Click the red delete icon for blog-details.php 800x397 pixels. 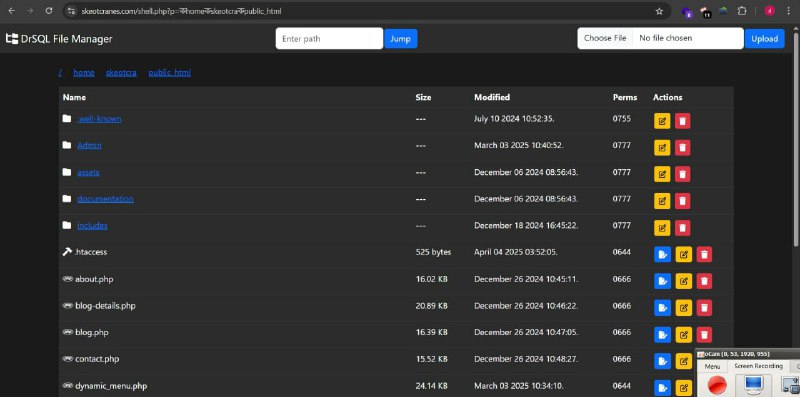click(x=704, y=308)
